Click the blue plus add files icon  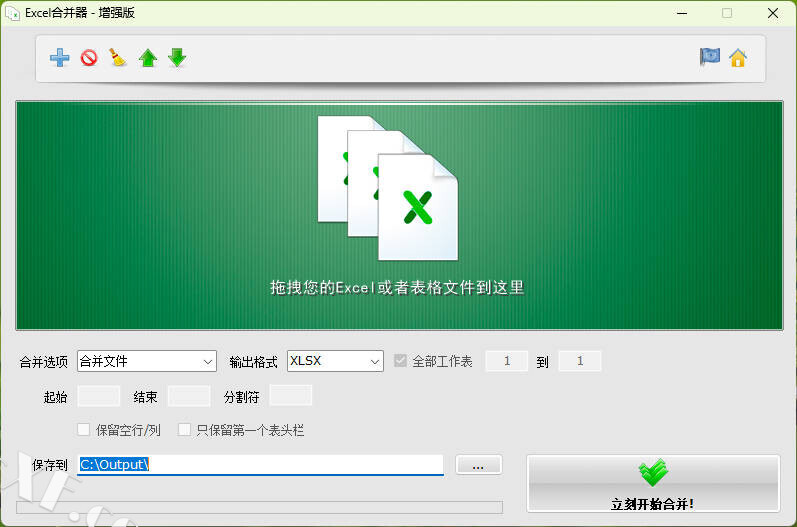[x=60, y=58]
